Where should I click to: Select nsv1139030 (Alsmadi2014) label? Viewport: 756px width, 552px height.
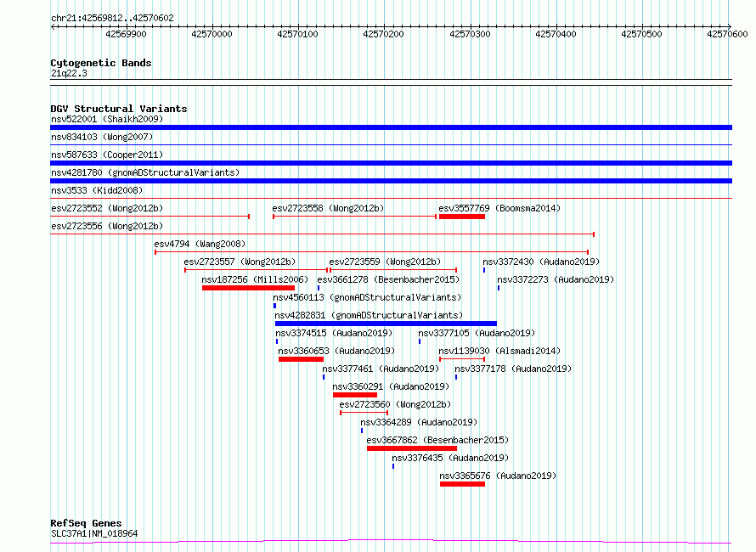click(x=499, y=351)
